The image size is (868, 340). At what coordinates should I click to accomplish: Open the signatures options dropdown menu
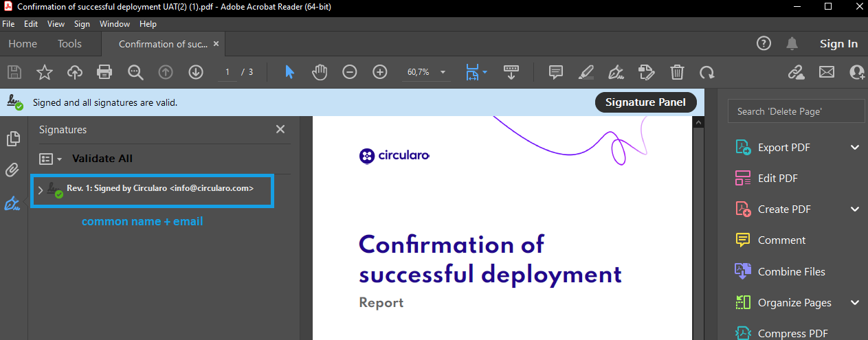pyautogui.click(x=51, y=159)
